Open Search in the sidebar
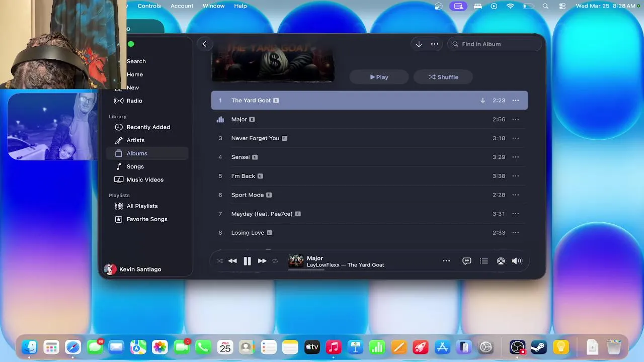This screenshot has width=644, height=362. (136, 61)
